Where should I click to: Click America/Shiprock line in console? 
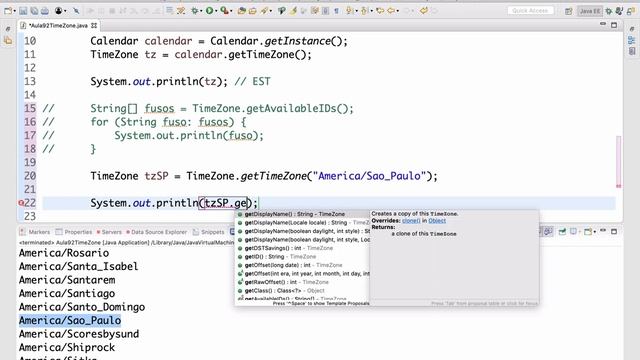(67, 347)
